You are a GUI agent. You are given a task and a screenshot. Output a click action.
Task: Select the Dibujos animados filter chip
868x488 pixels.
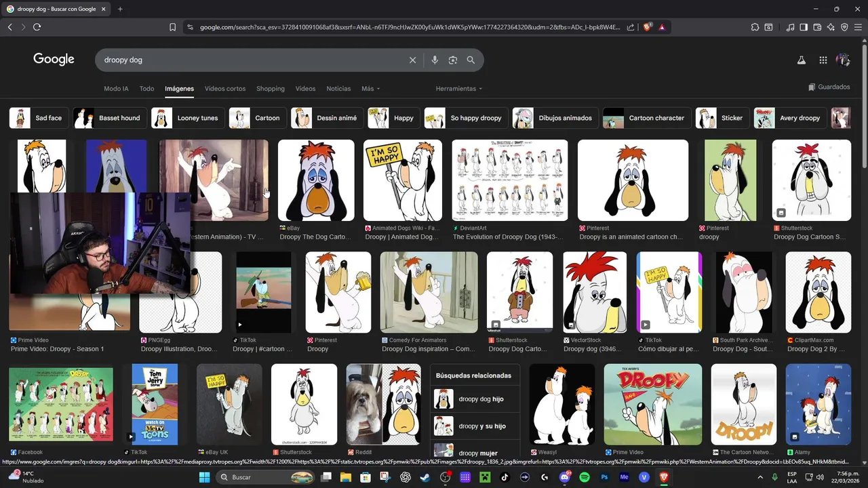[x=555, y=118]
